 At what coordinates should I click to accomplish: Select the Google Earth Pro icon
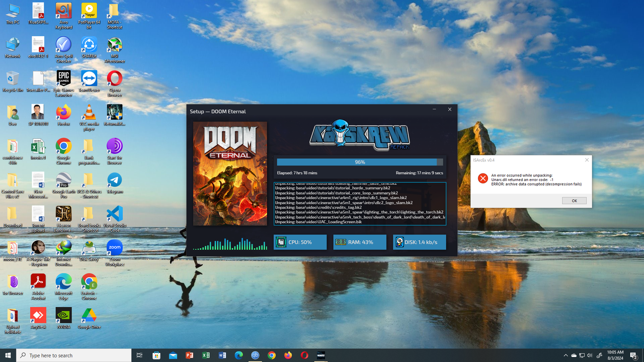(x=63, y=186)
